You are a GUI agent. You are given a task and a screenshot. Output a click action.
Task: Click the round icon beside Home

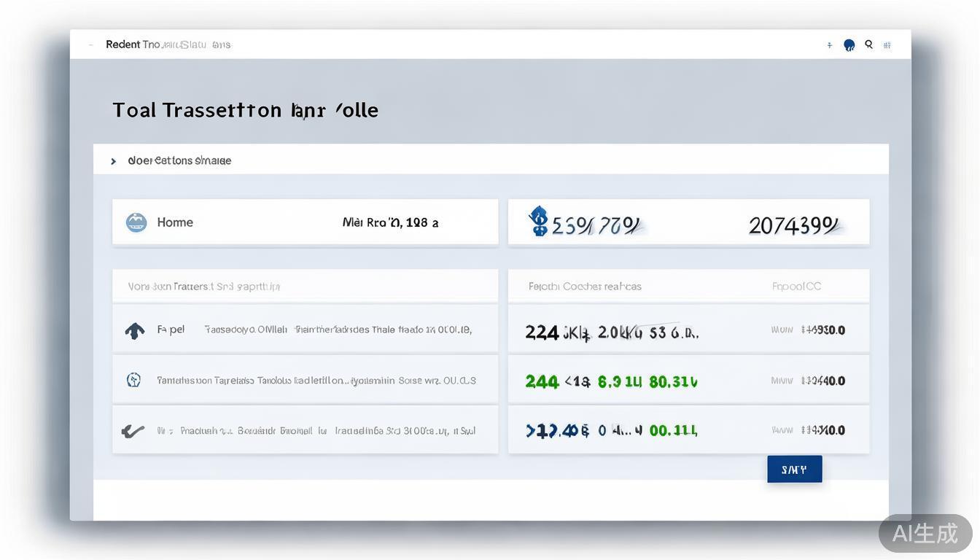point(136,222)
